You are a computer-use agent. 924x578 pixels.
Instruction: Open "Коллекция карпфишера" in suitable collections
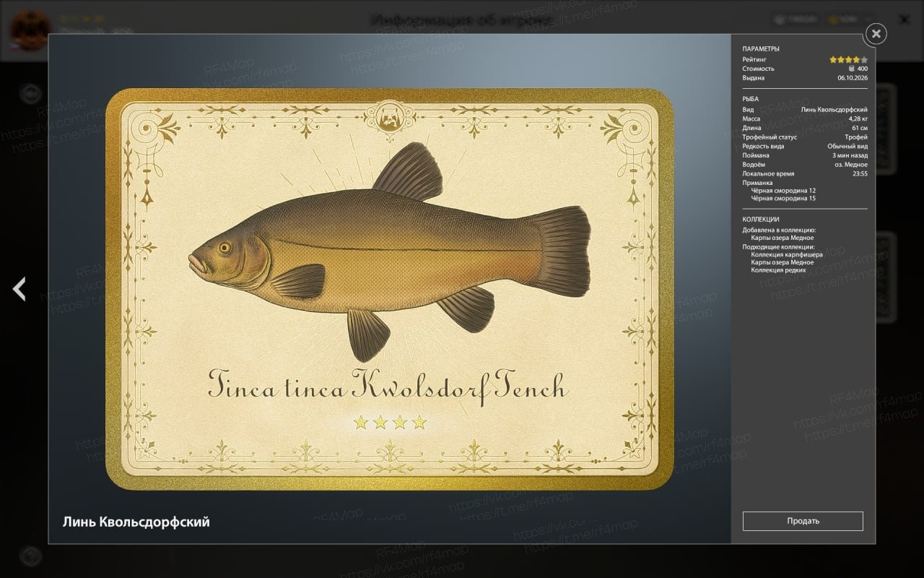coord(787,255)
